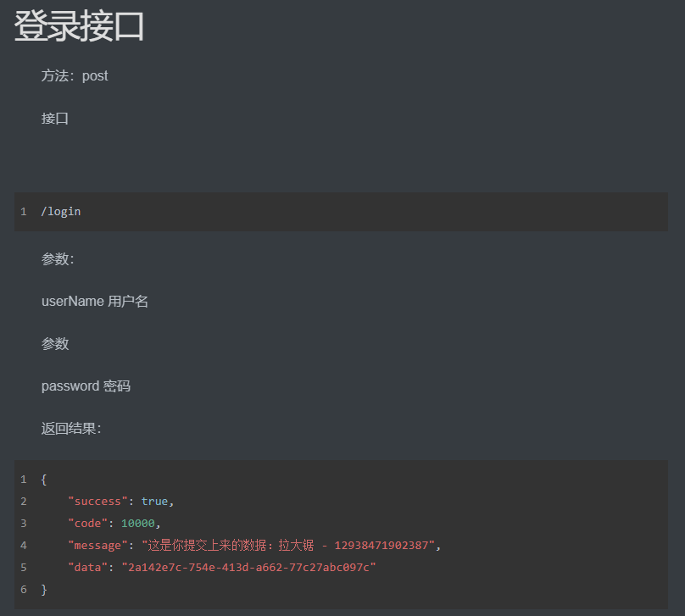
Task: Click password 密码 parameter text
Action: [86, 386]
